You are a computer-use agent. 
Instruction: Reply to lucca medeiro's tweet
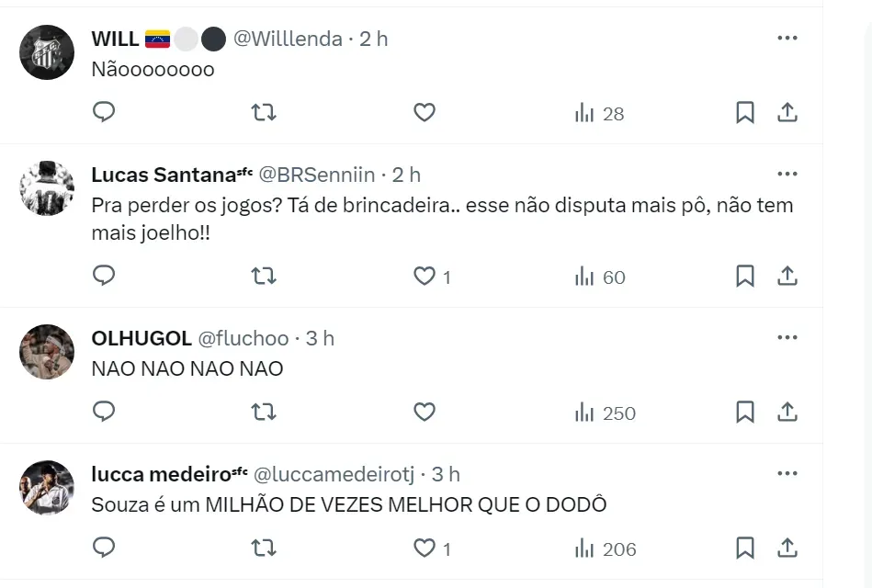tap(105, 548)
